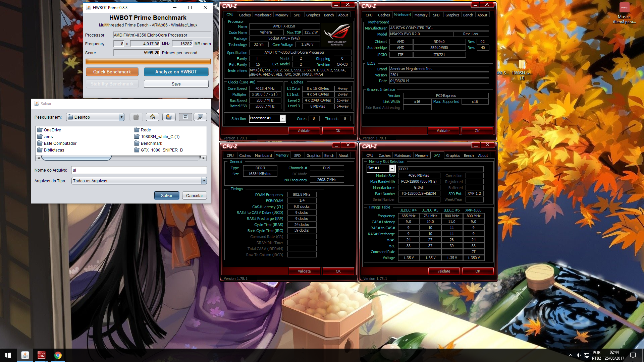Open Google Chrome from taskbar
This screenshot has width=644, height=362.
coord(58,355)
